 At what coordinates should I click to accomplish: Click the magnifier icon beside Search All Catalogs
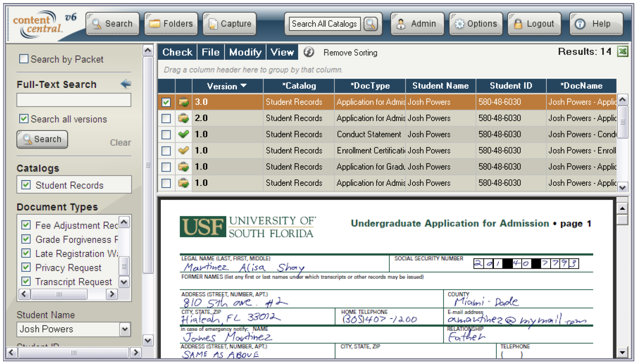click(371, 24)
